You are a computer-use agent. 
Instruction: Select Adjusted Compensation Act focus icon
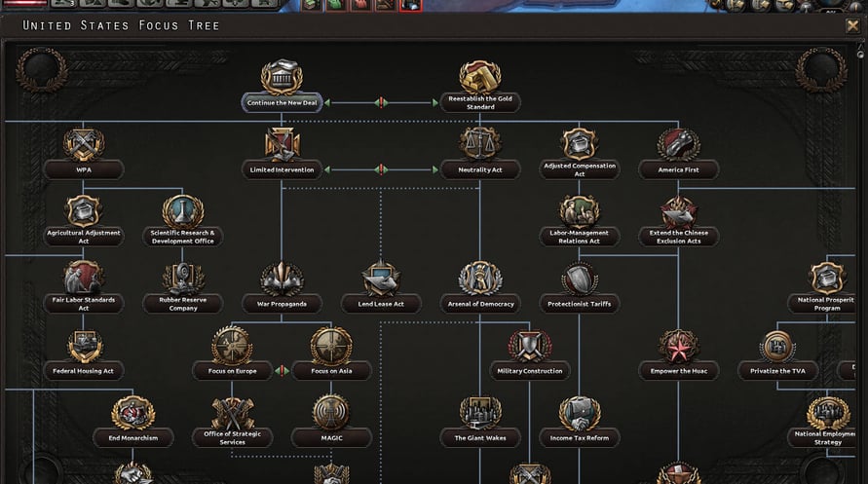pos(579,144)
